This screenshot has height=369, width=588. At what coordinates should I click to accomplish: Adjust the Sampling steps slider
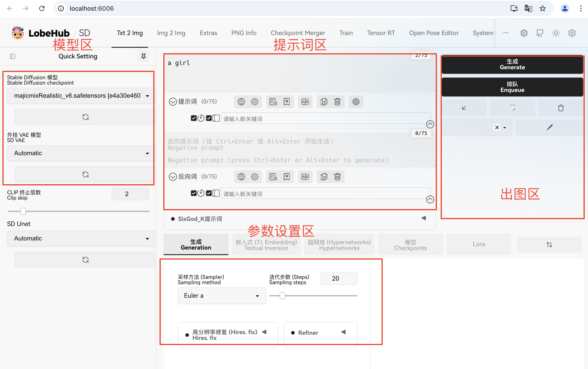[313, 296]
